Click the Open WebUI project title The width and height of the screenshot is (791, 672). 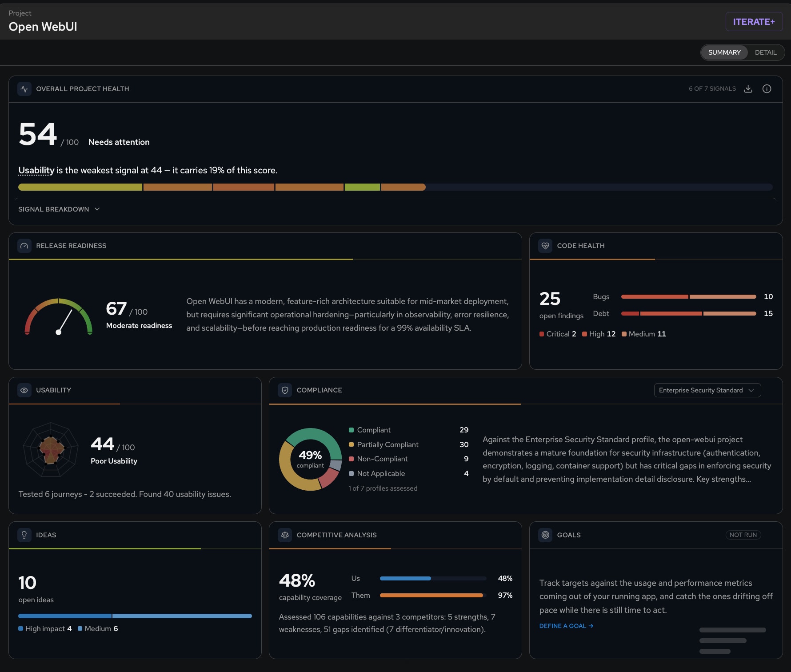[43, 27]
